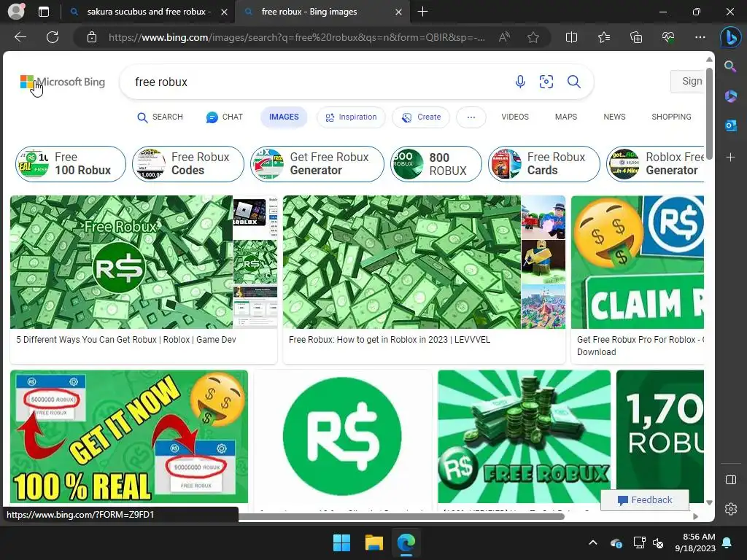Select 'Free Robux Codes' suggestion chip

[x=187, y=164]
